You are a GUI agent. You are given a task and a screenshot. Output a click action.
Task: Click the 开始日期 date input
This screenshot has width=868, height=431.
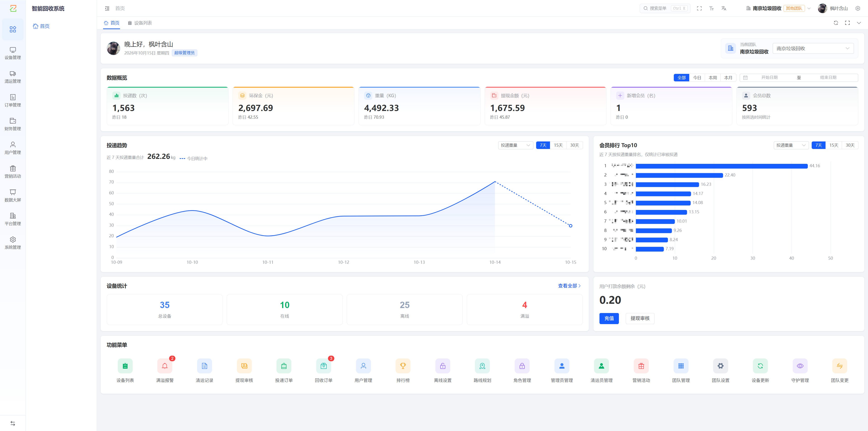pos(769,78)
